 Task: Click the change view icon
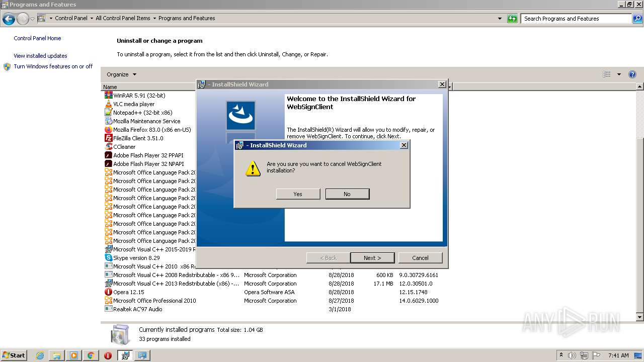point(607,74)
